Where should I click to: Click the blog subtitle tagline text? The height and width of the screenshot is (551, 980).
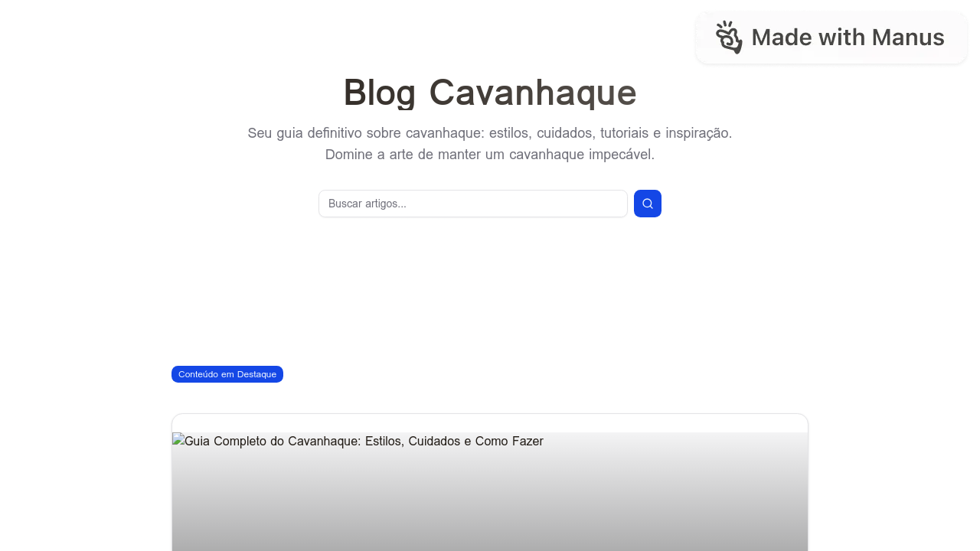(x=490, y=144)
